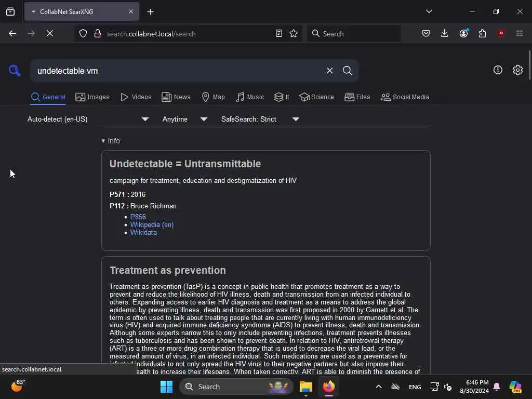Show site security padlock info
The image size is (532, 399).
(97, 33)
